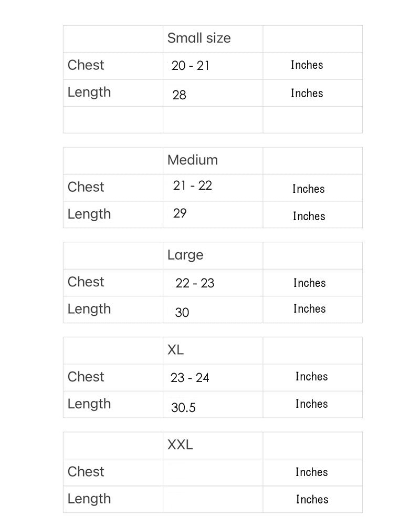Select the 29 length value
The image size is (420, 526).
180,213
